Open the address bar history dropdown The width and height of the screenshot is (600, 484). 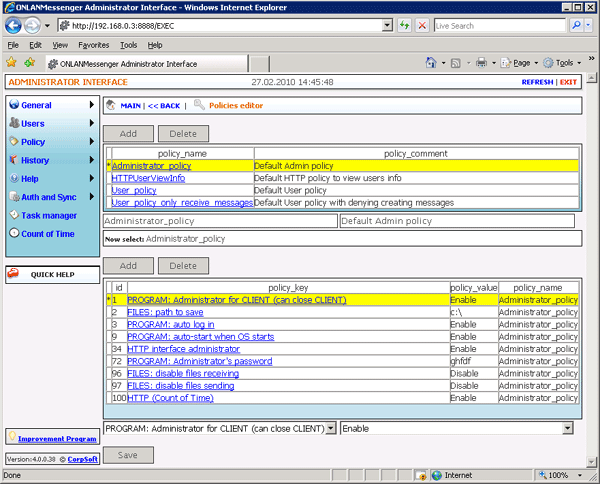(x=387, y=26)
